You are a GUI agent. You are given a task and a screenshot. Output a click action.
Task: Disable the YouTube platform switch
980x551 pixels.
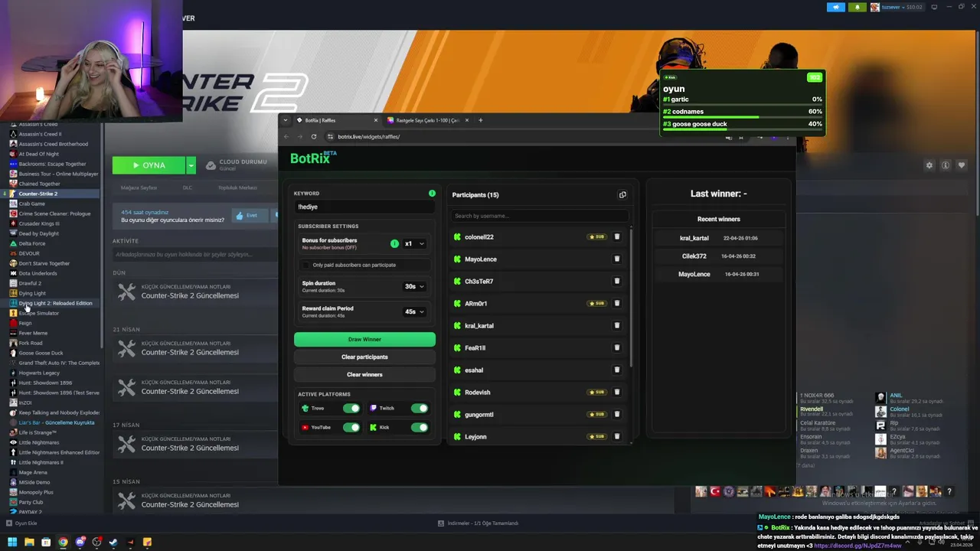[351, 427]
